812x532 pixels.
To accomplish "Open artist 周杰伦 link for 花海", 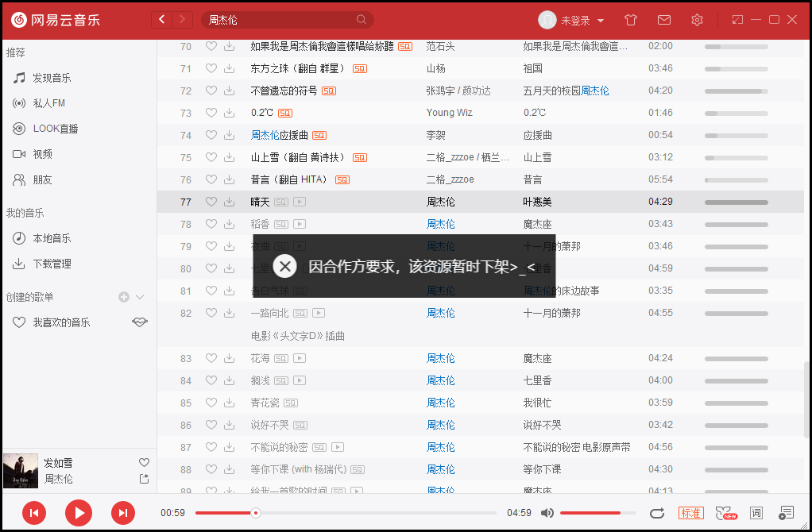I will coord(441,358).
